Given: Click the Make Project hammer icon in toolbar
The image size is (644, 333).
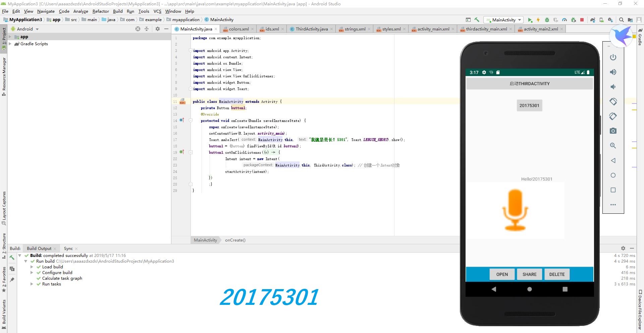Looking at the screenshot, I should pos(477,20).
